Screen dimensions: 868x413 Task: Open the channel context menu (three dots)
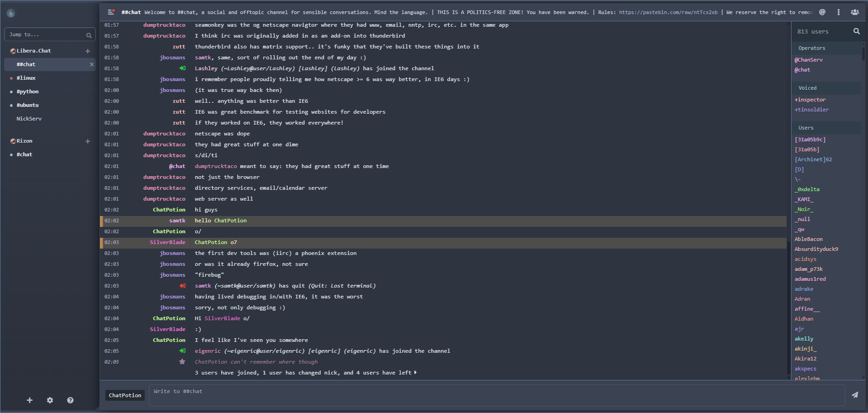[x=839, y=12]
